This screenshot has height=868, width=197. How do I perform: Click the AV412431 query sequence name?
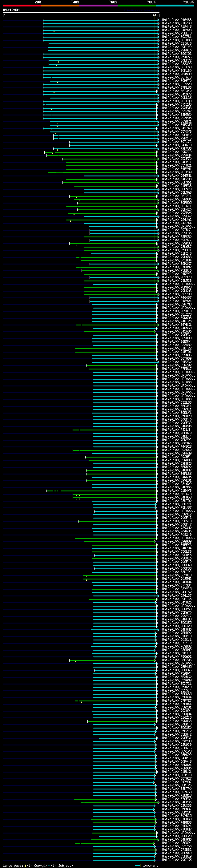11,10
